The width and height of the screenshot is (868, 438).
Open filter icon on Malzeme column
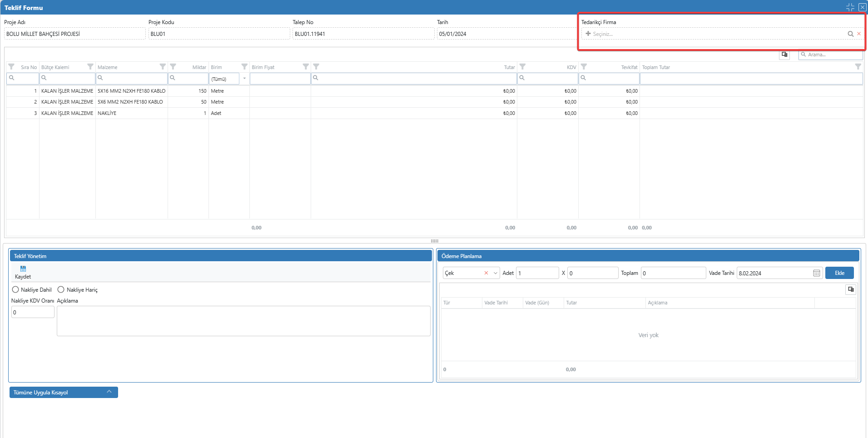[163, 67]
